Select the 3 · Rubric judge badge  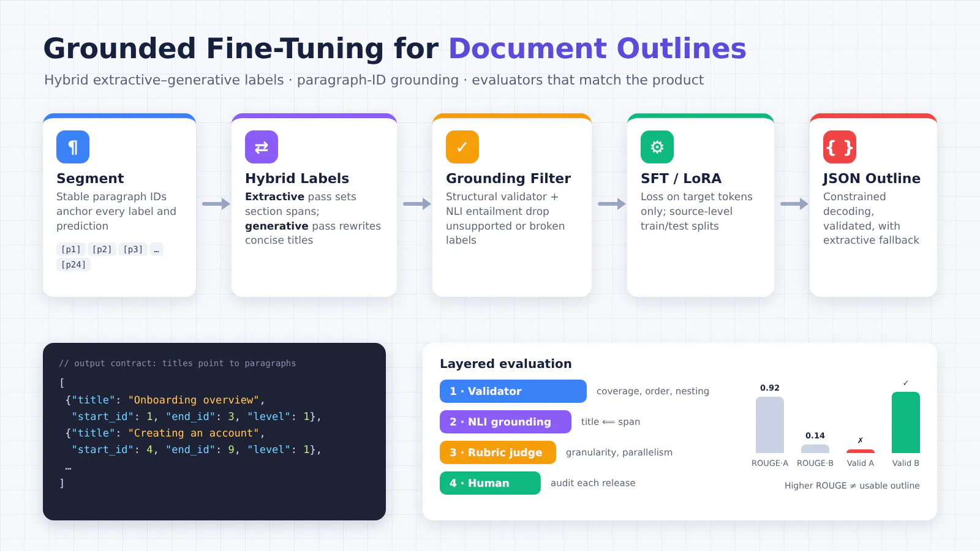coord(498,452)
